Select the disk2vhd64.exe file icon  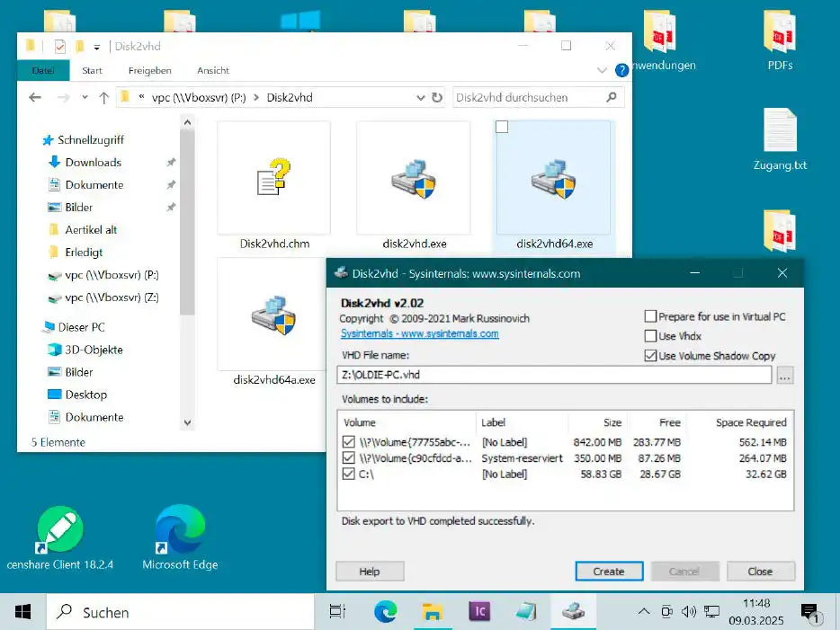[553, 178]
